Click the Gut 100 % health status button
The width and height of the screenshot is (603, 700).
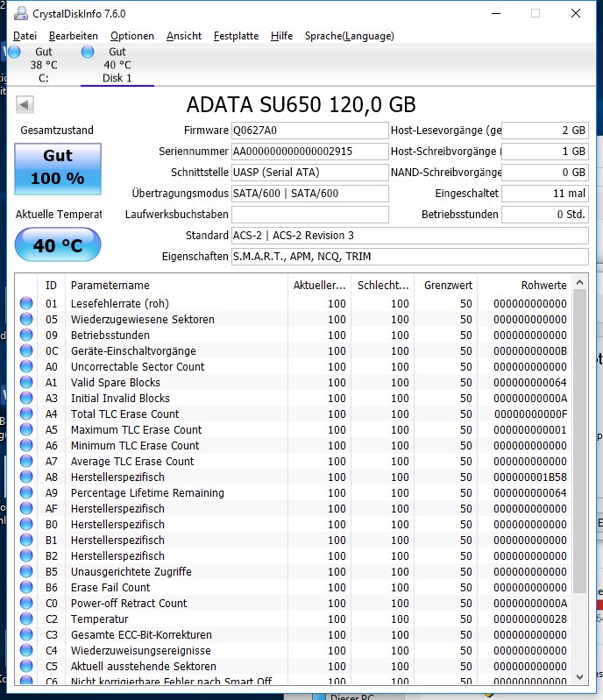tap(58, 168)
